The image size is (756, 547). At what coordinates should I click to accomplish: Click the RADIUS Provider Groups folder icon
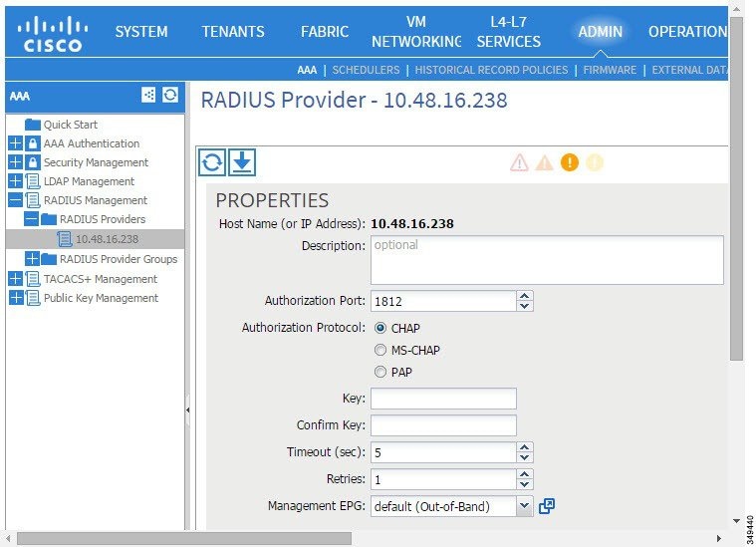(49, 259)
